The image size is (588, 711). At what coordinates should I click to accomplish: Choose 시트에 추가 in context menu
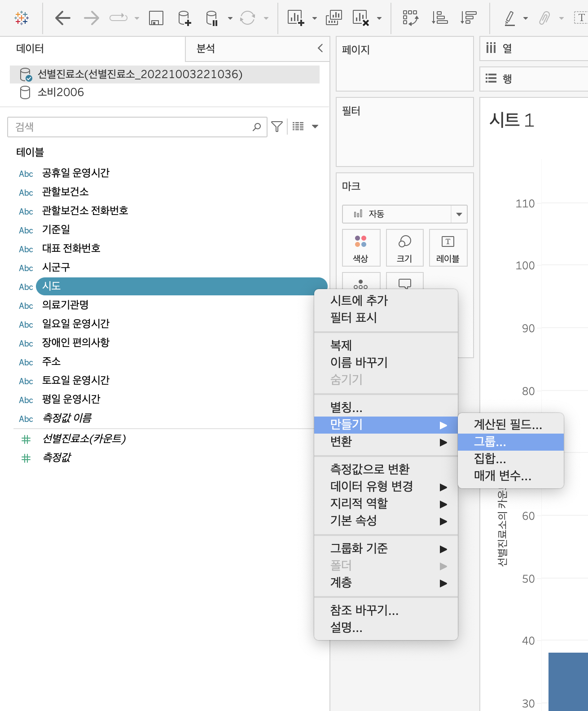pos(386,300)
